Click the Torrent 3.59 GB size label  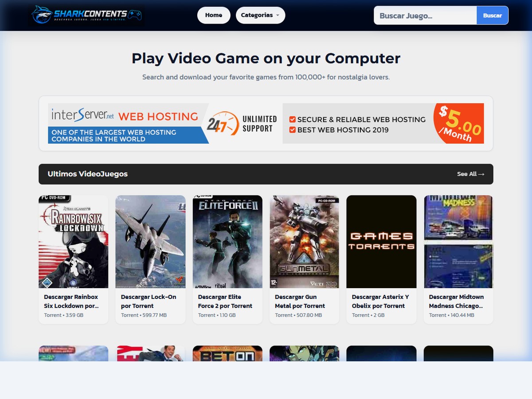64,315
